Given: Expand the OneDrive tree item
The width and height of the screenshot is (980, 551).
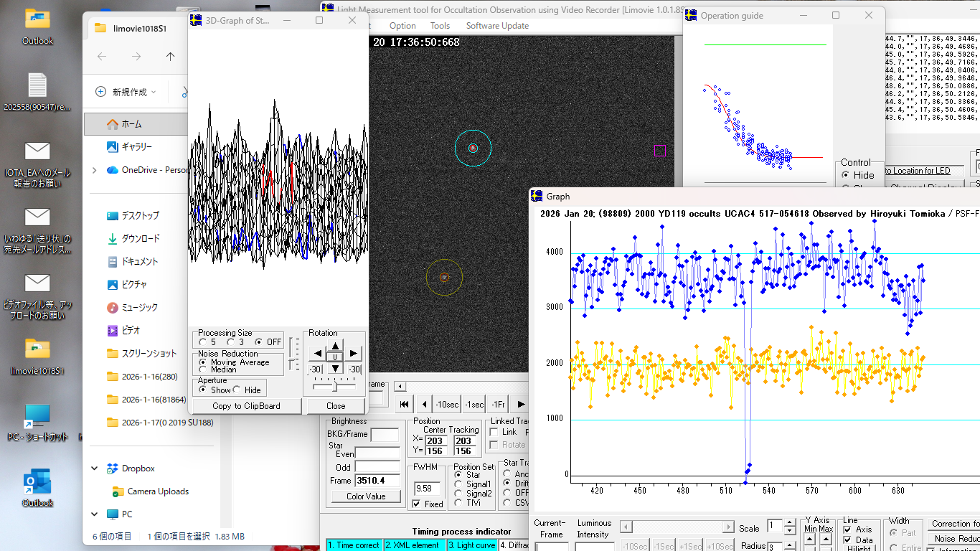Looking at the screenshot, I should pyautogui.click(x=95, y=170).
